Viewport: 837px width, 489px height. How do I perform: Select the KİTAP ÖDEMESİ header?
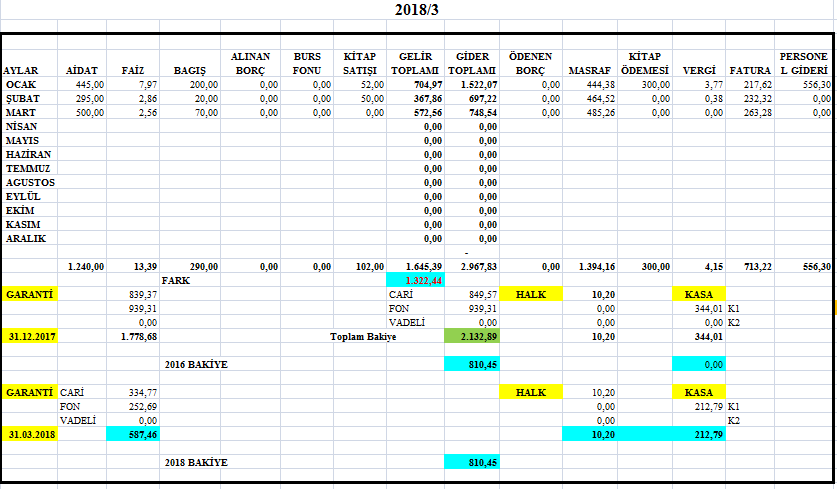[645, 64]
